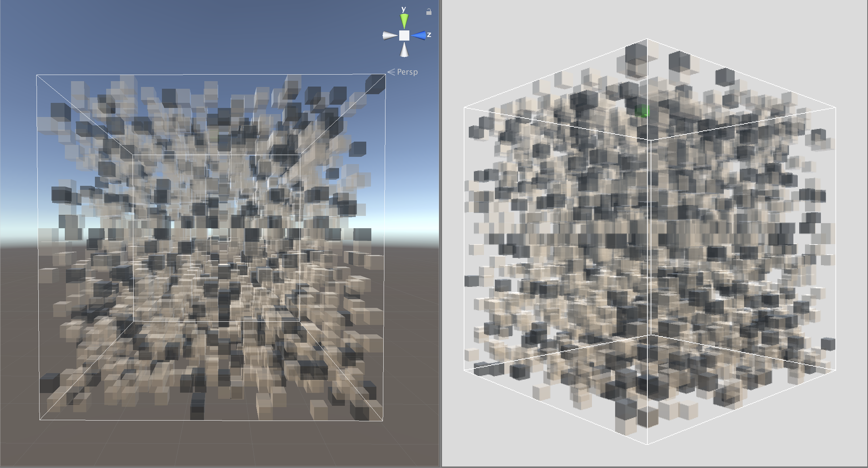Click the green Y-axis cone on the gizmo
This screenshot has height=468, width=868.
(x=404, y=21)
